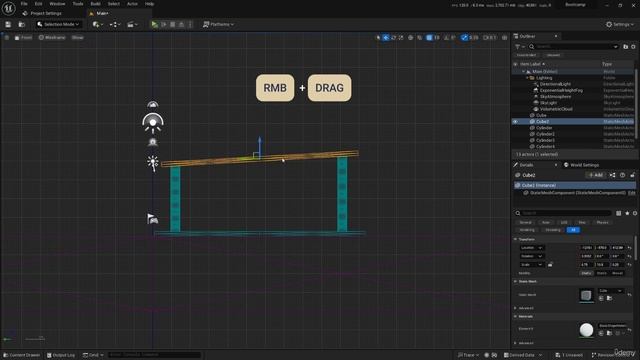640x360 pixels.
Task: Open the Actor menu
Action: (132, 4)
